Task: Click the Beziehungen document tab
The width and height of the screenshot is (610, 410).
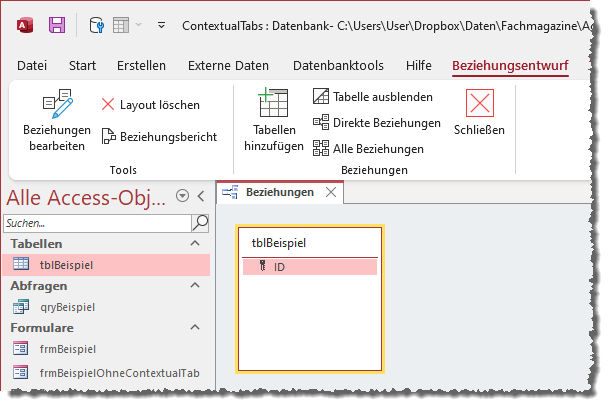Action: coord(280,192)
